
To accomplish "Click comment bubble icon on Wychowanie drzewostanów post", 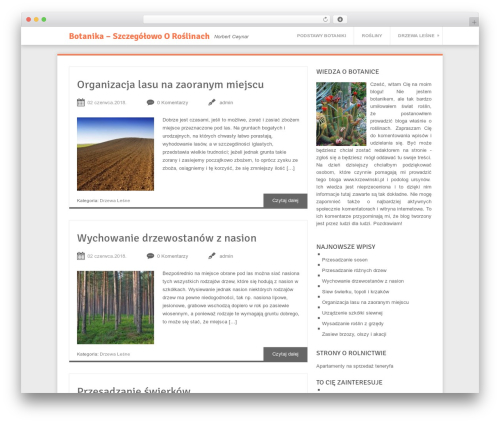I will 150,256.
